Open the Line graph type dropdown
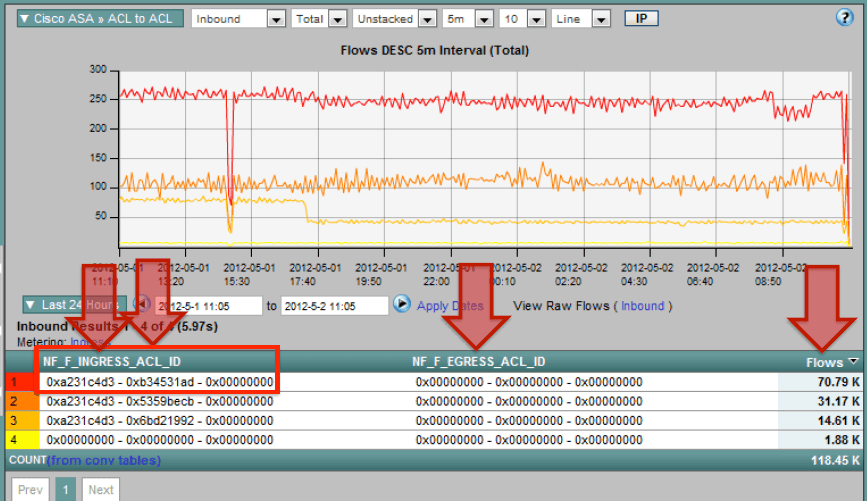This screenshot has width=868, height=501. coord(580,19)
